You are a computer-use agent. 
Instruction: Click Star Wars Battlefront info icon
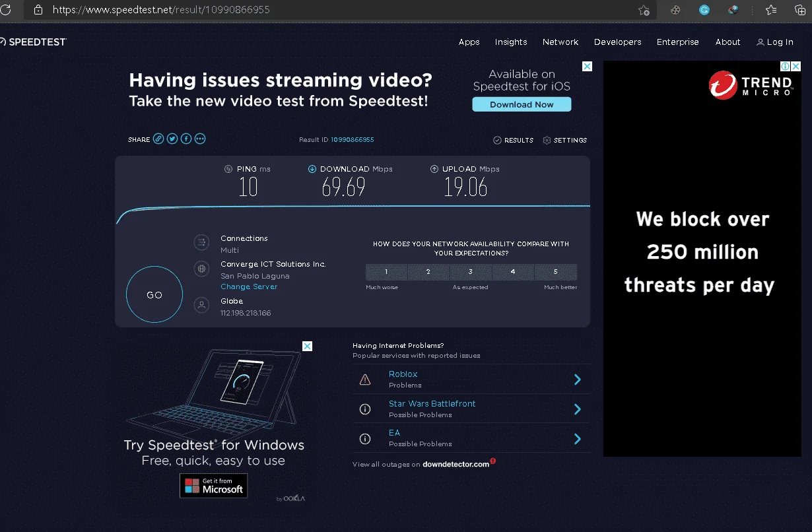click(x=364, y=409)
